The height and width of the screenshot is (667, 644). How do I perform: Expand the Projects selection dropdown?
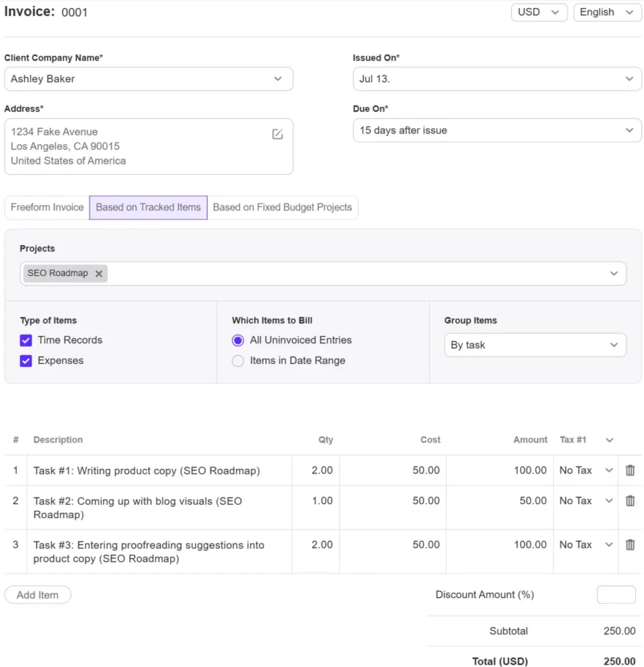[x=614, y=273]
